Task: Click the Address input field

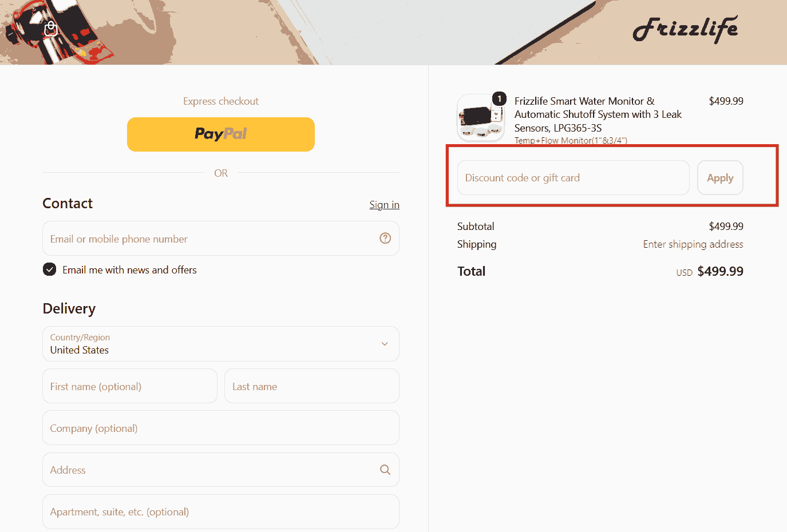Action: click(x=221, y=470)
